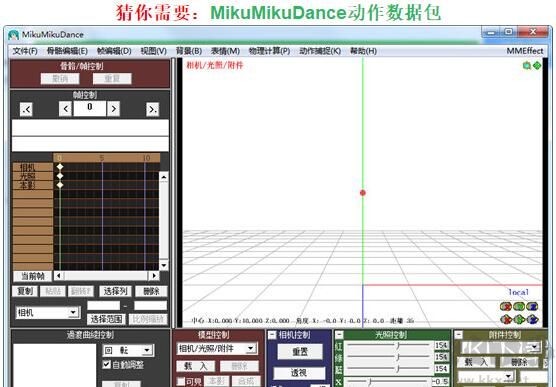556x387 pixels.
Task: Collapse the 光照控制 panel with minus button
Action: 339,335
